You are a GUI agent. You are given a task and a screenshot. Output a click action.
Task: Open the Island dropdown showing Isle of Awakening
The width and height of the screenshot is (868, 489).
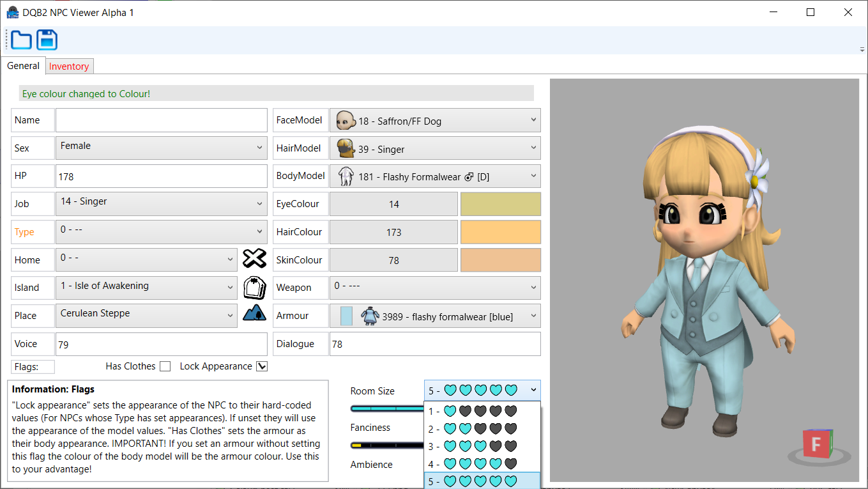click(x=147, y=288)
